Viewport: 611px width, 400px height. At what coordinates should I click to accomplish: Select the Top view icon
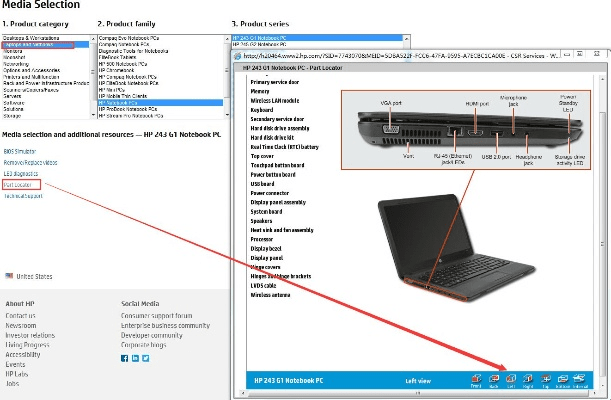coord(544,379)
